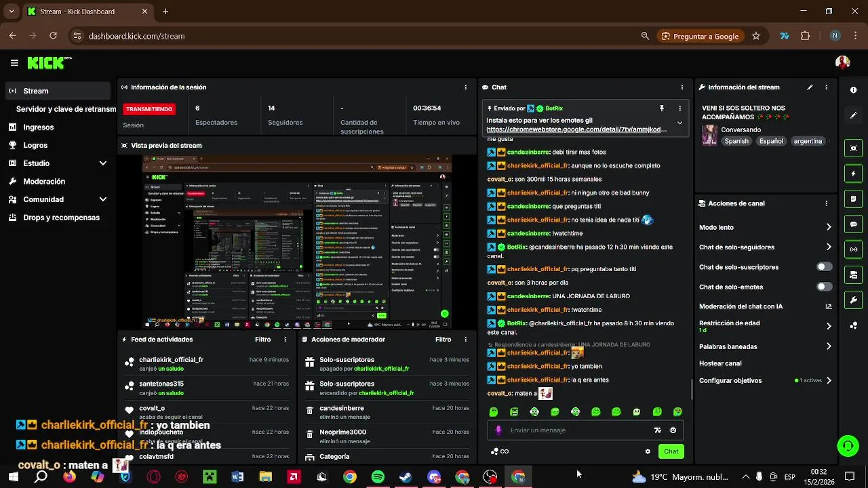
Task: Open the Filtro in Acciones de moderador
Action: (443, 340)
